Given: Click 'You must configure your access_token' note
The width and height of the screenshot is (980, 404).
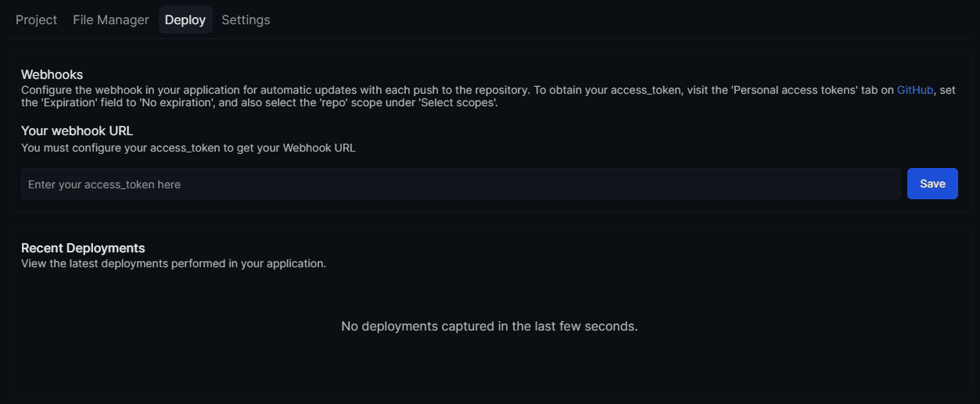Looking at the screenshot, I should (188, 148).
